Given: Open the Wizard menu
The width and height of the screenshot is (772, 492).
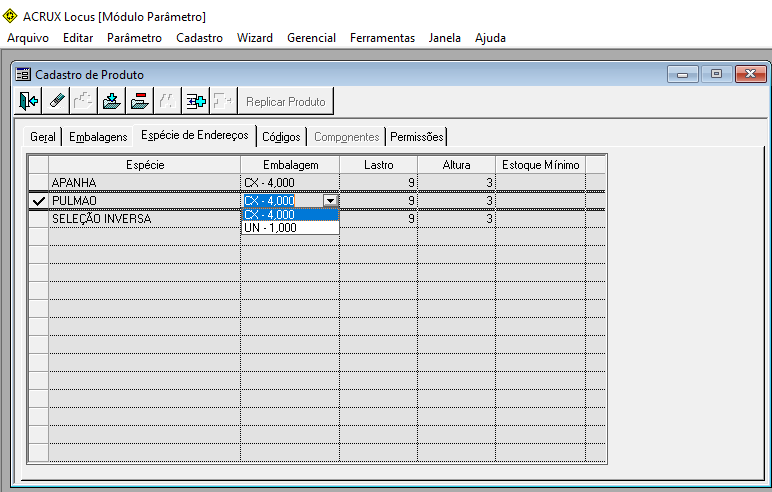Looking at the screenshot, I should pos(255,38).
